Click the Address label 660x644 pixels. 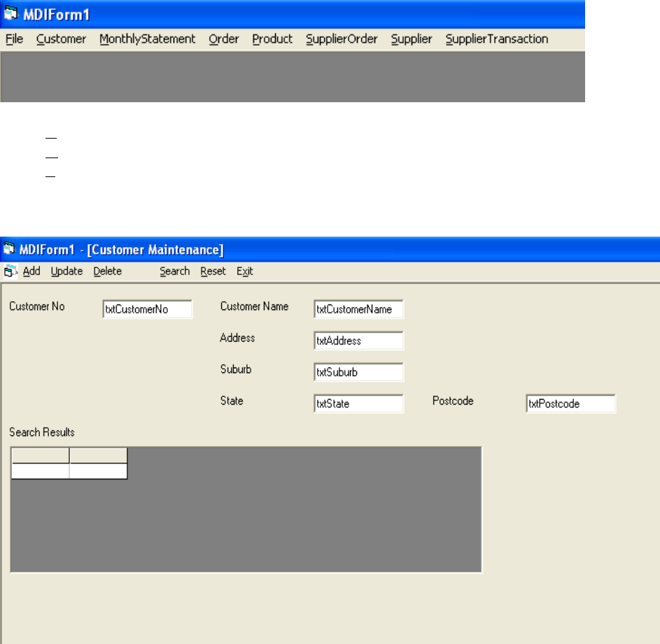coord(237,338)
